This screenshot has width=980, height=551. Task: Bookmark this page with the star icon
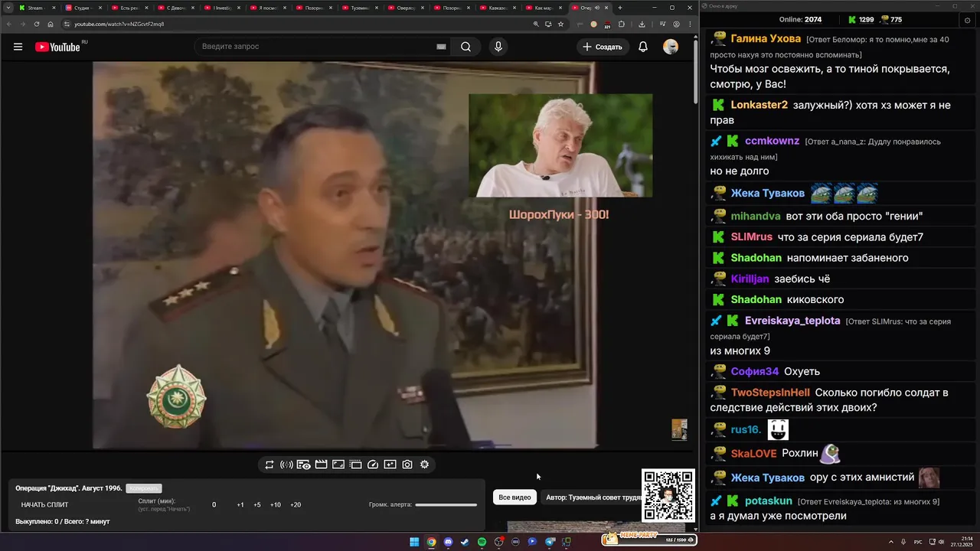(561, 24)
